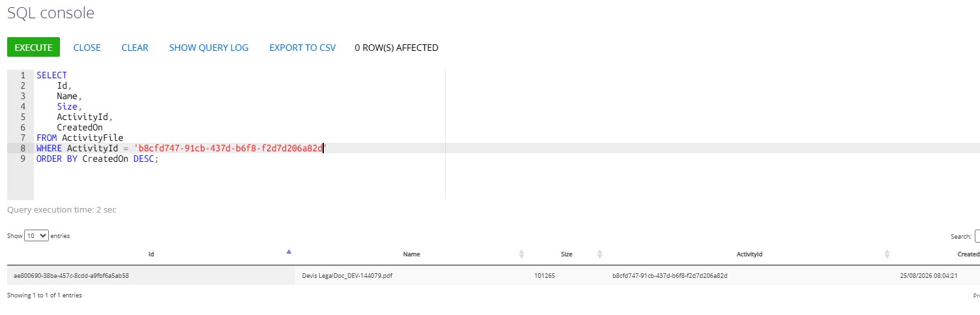
Task: Click line number 9 in gutter
Action: [23, 158]
